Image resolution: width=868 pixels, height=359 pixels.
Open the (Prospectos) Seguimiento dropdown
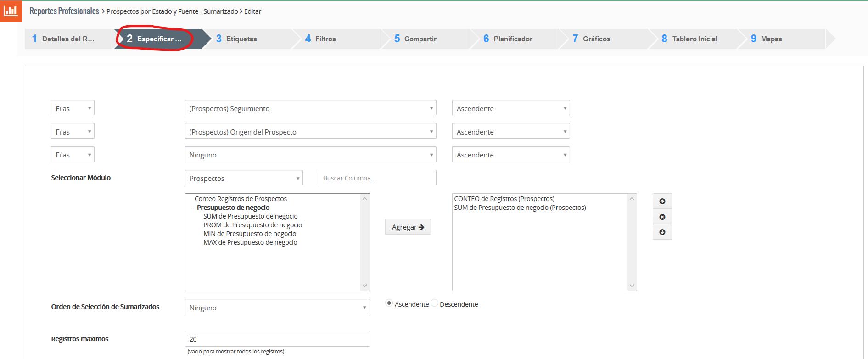(310, 108)
